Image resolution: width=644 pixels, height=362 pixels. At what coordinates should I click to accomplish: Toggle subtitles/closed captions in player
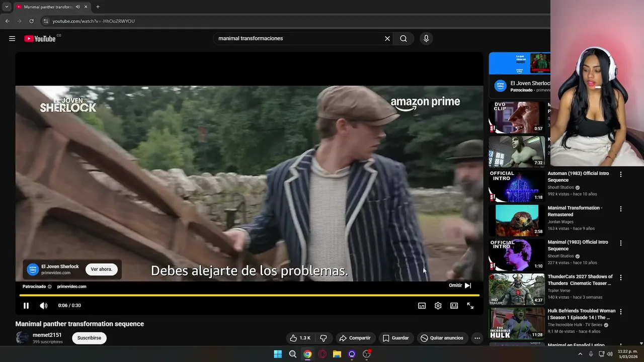422,306
